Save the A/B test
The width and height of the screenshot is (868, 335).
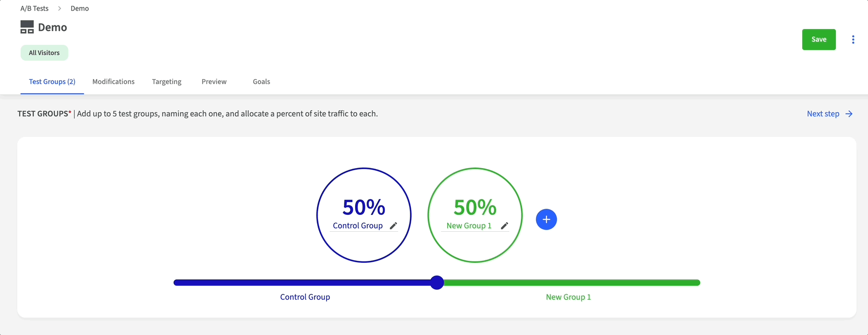818,40
